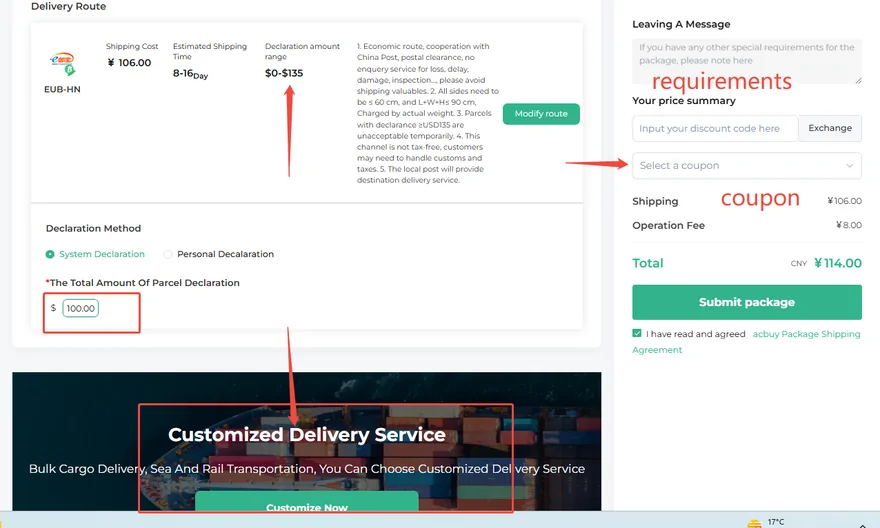Click the parcel declaration amount field

pyautogui.click(x=80, y=308)
